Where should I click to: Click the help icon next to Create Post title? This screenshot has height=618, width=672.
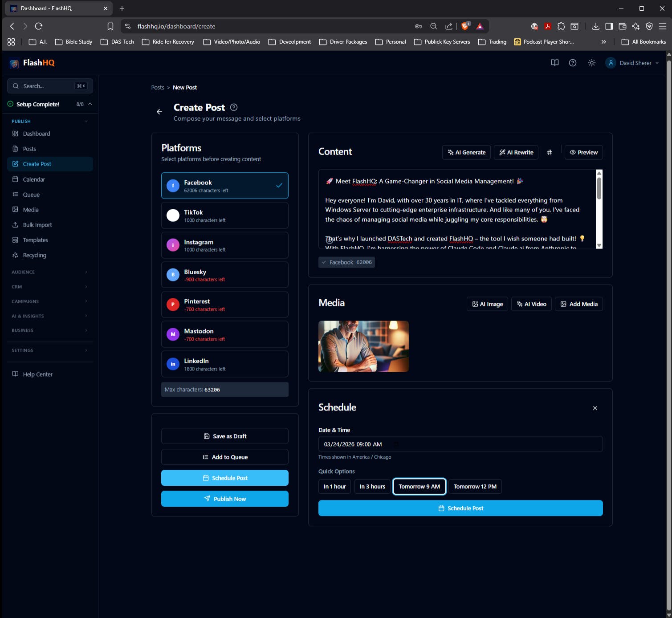(234, 107)
